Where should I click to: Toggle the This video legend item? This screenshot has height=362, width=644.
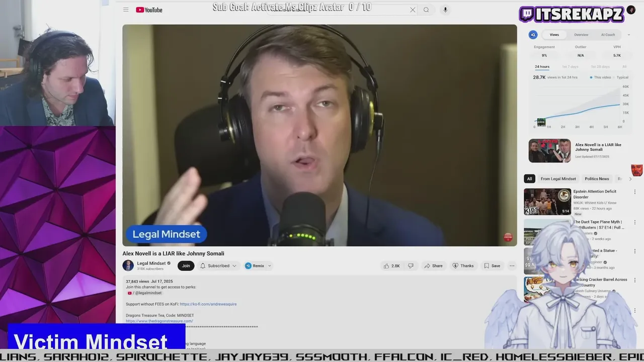pos(600,77)
